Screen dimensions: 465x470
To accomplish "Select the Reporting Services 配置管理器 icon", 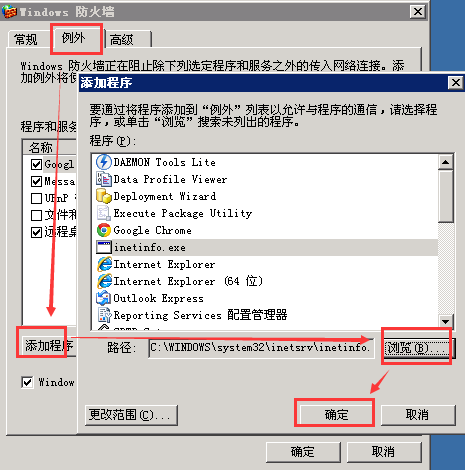I will pyautogui.click(x=104, y=315).
